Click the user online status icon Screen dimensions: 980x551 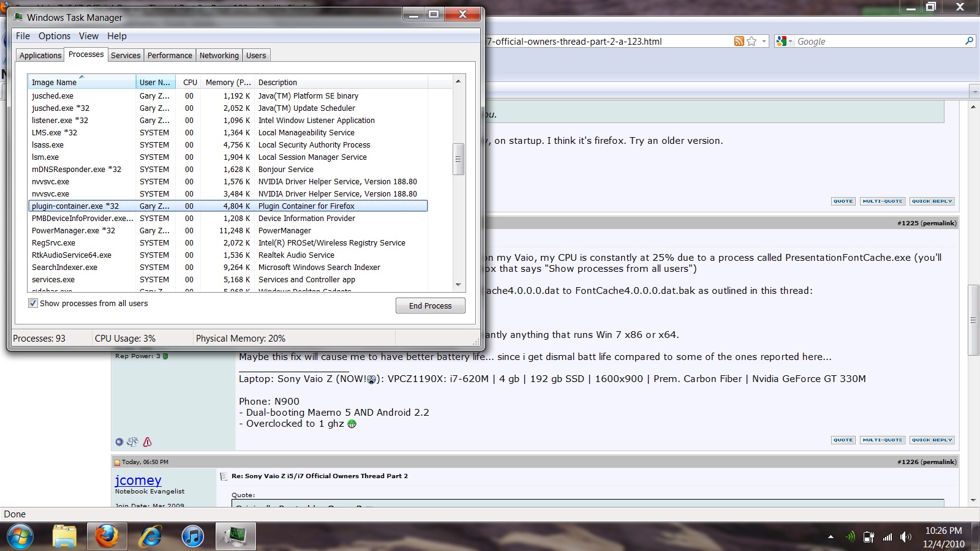click(x=119, y=442)
